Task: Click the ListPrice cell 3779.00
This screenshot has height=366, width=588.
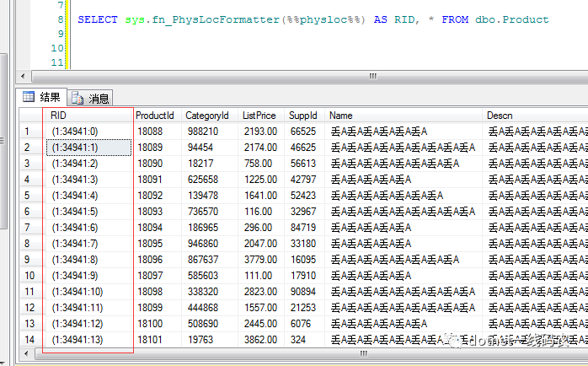Action: [261, 260]
